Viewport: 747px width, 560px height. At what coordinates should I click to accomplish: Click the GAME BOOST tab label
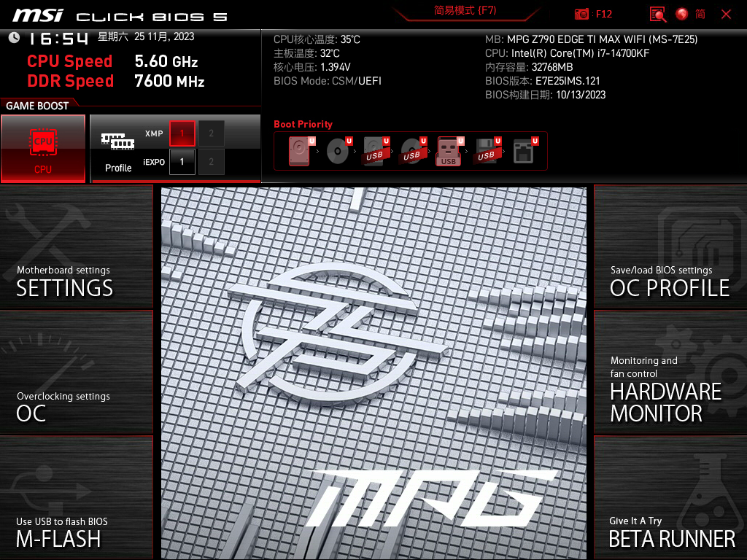pyautogui.click(x=37, y=106)
